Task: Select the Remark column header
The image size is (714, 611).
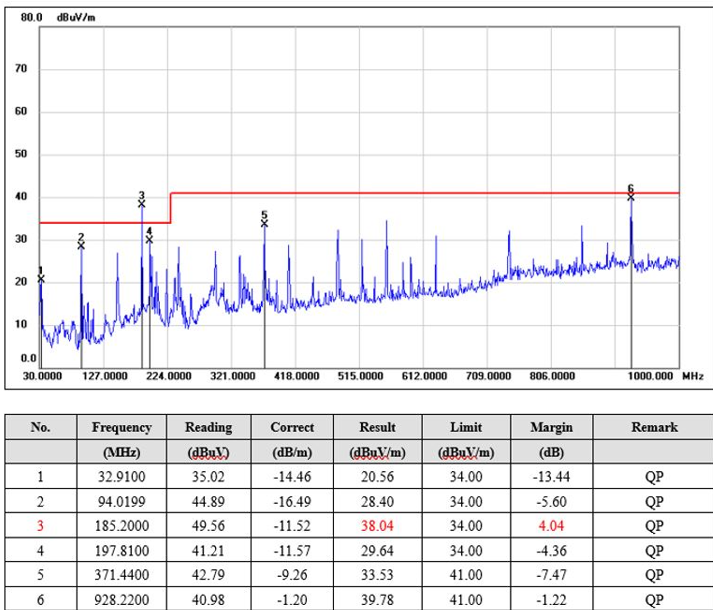Action: point(654,427)
